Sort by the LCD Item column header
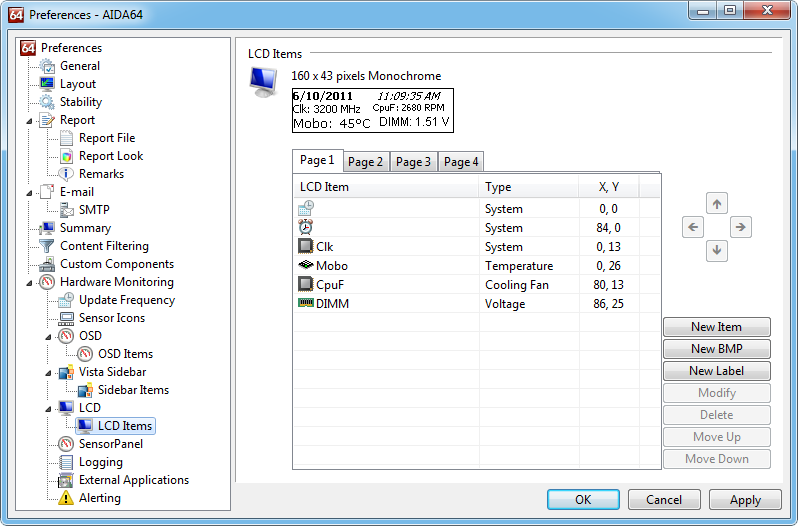The height and width of the screenshot is (526, 798). [x=386, y=187]
